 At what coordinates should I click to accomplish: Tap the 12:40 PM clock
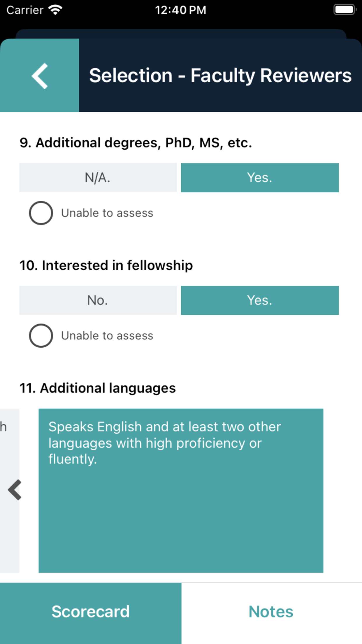click(x=181, y=10)
